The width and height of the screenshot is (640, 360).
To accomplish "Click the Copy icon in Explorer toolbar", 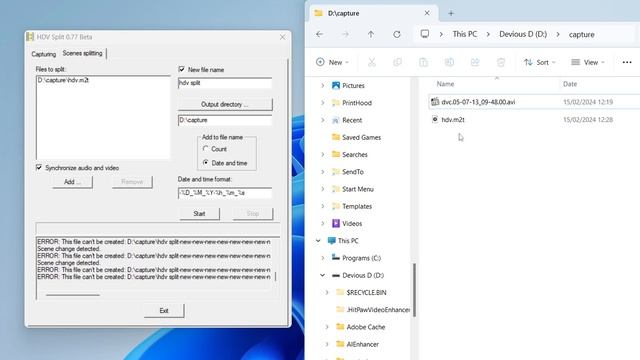I will tap(397, 62).
